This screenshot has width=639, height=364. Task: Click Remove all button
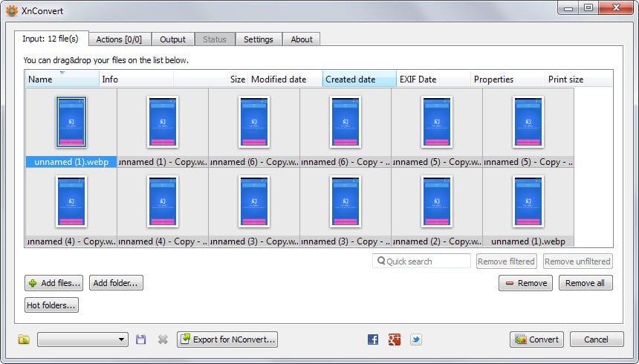(585, 283)
